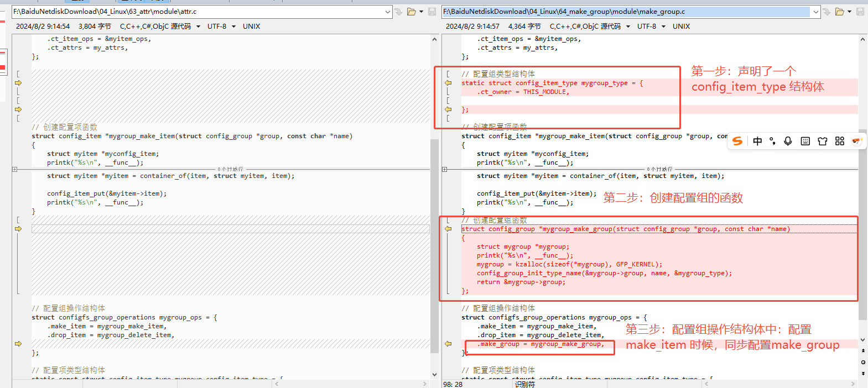The width and height of the screenshot is (868, 388).
Task: Expand right file path history dropdown
Action: pyautogui.click(x=816, y=12)
